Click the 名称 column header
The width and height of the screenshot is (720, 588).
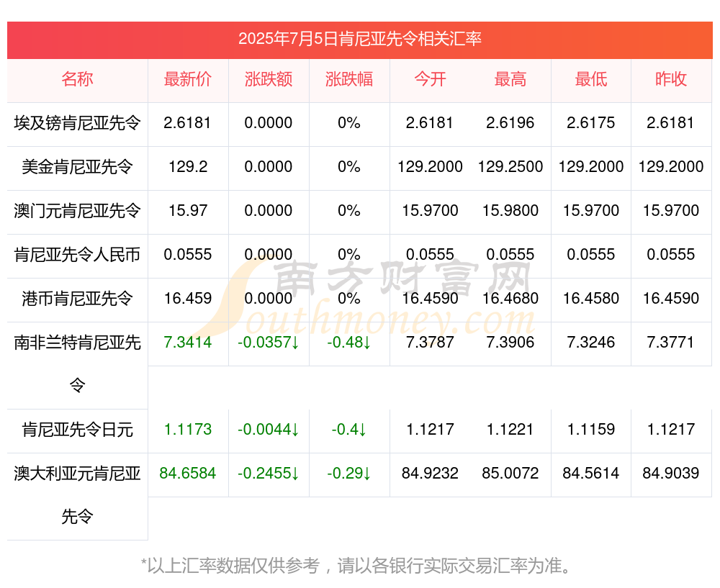point(77,79)
